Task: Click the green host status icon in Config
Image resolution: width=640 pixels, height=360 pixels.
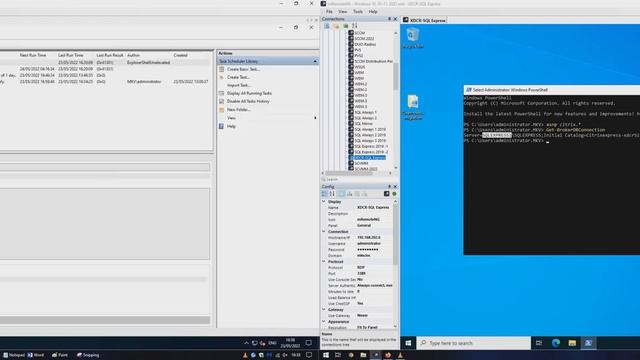Action: coord(394,193)
